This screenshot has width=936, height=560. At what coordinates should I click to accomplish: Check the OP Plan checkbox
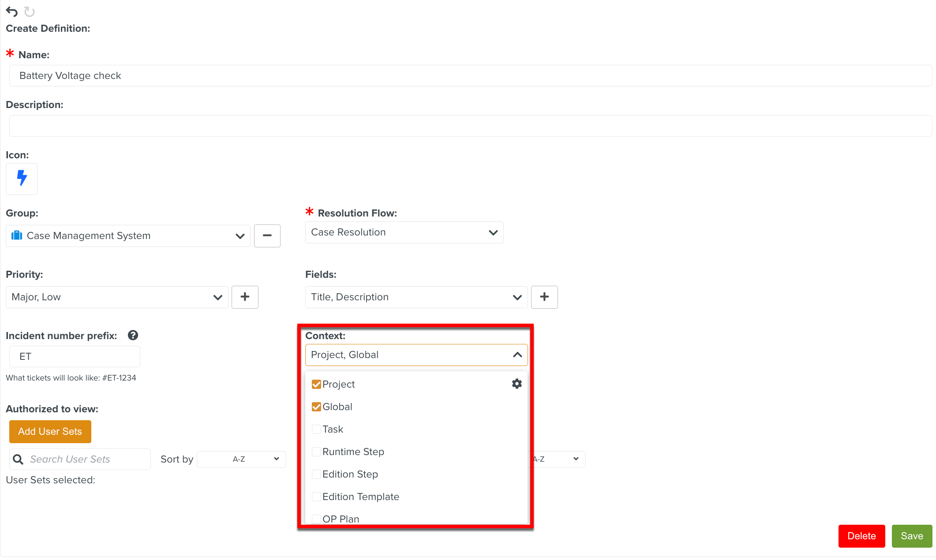[x=316, y=519]
